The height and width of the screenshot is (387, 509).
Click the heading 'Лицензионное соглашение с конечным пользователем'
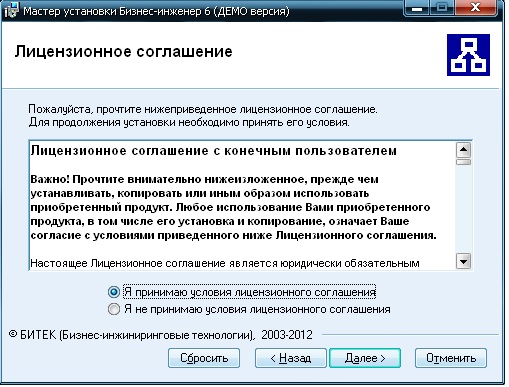click(214, 151)
